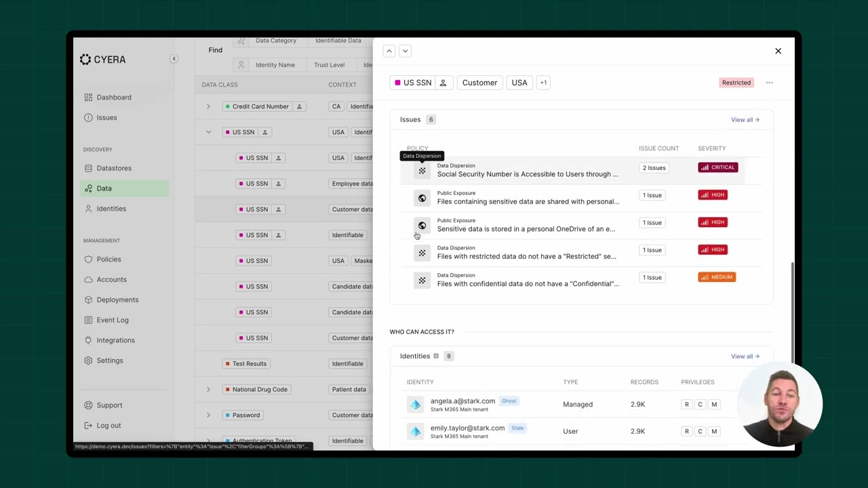Viewport: 868px width, 488px height.
Task: Expand the National Drug Code row
Action: coord(208,390)
